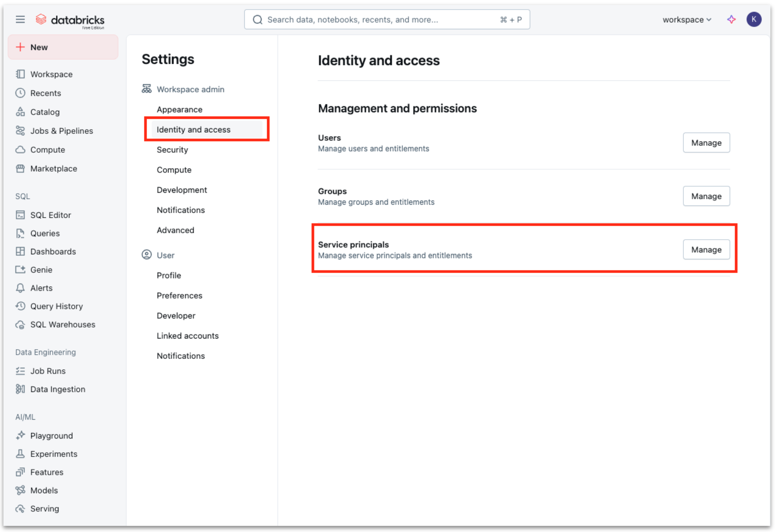Open the SQL Editor
The height and width of the screenshot is (532, 775).
click(50, 215)
